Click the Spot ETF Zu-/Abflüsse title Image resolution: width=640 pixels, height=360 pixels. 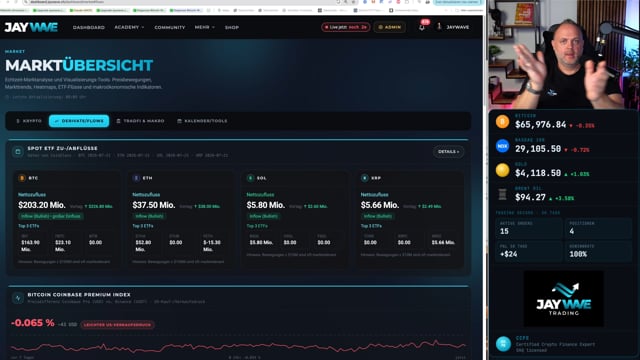[62, 148]
